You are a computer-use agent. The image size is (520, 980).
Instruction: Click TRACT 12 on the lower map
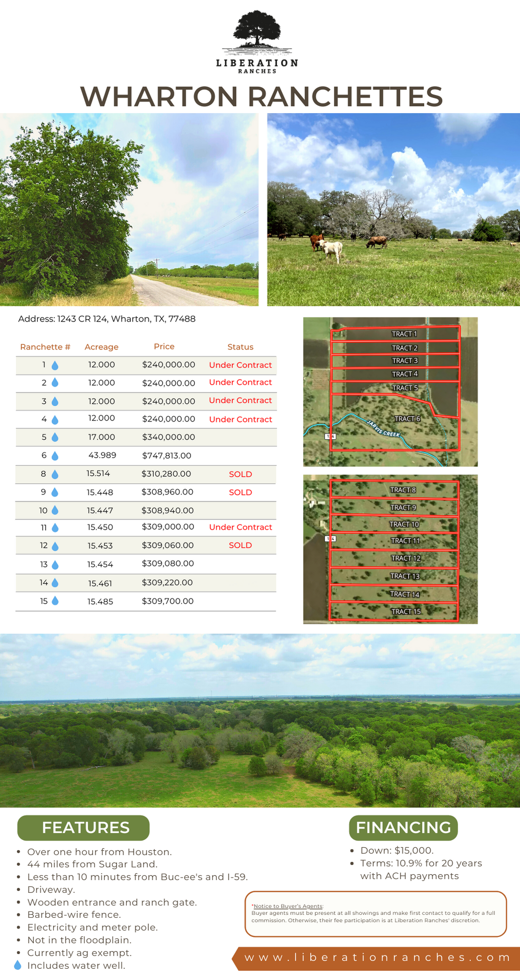point(405,559)
